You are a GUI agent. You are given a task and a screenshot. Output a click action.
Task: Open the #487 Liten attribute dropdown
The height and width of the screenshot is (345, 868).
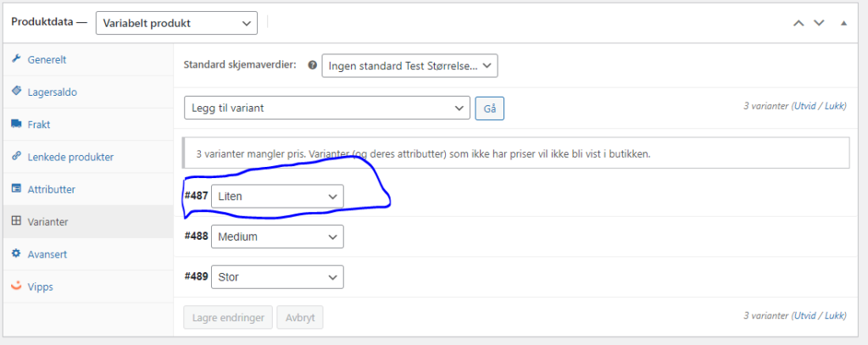pyautogui.click(x=277, y=196)
